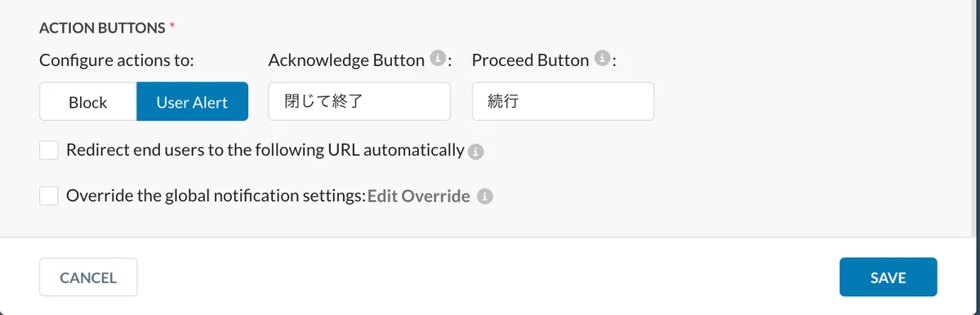Tick the Override global notification settings checkbox

49,196
